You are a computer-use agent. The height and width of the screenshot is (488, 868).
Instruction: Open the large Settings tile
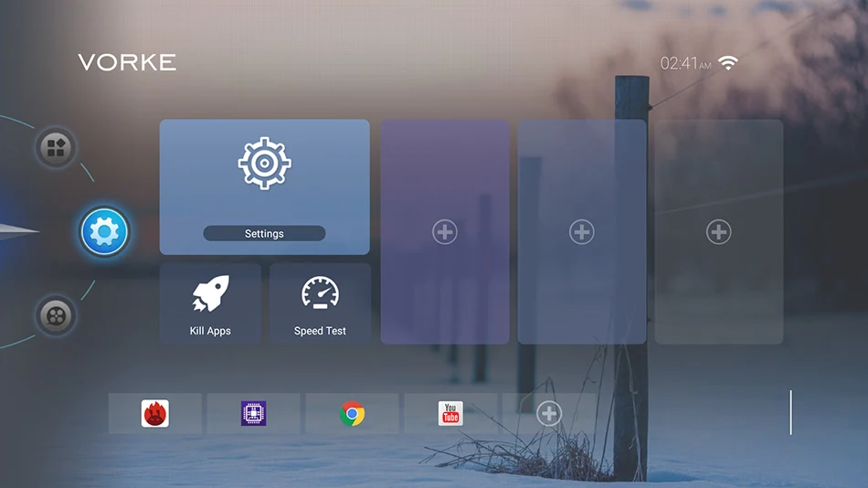tap(265, 186)
